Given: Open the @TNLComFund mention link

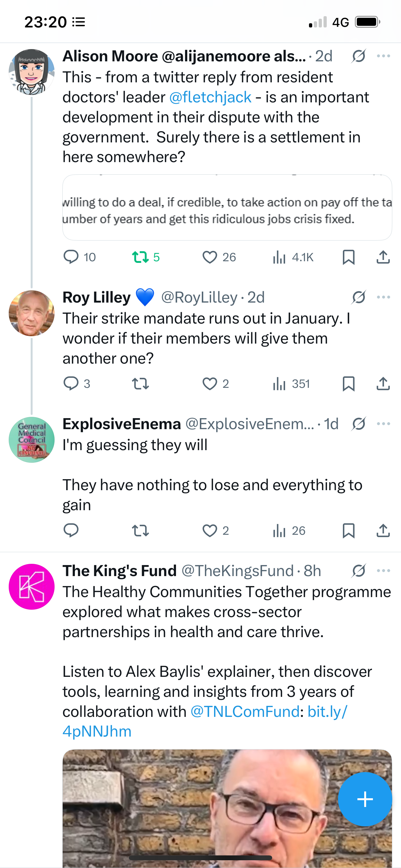Looking at the screenshot, I should click(x=245, y=712).
